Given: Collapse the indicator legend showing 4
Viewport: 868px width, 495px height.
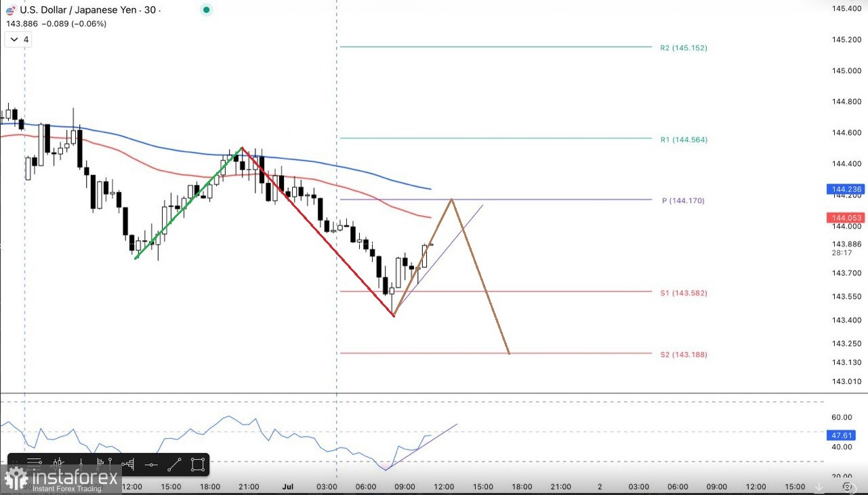Looking at the screenshot, I should (18, 39).
